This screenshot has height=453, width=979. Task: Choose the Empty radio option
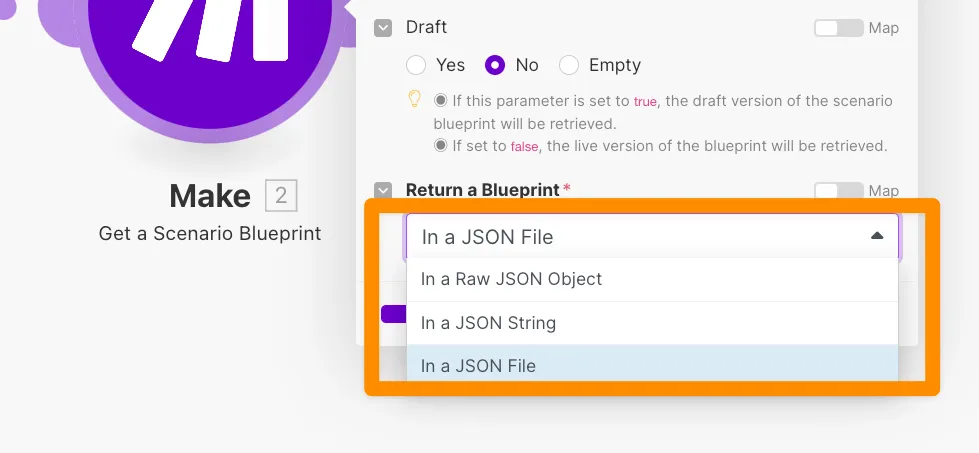569,65
